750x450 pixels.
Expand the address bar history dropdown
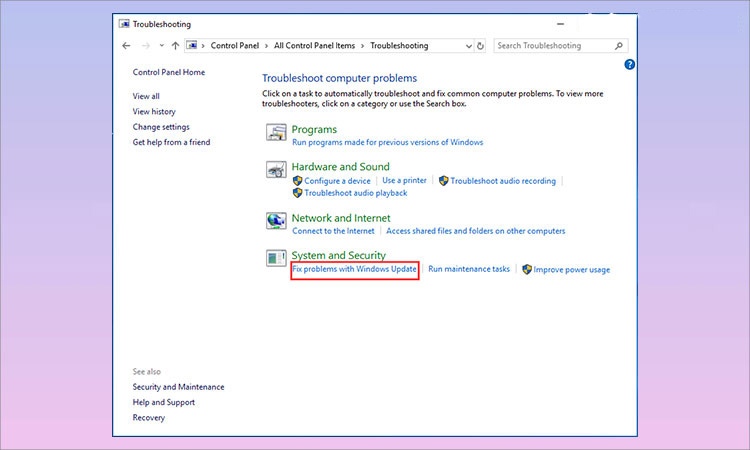[469, 46]
